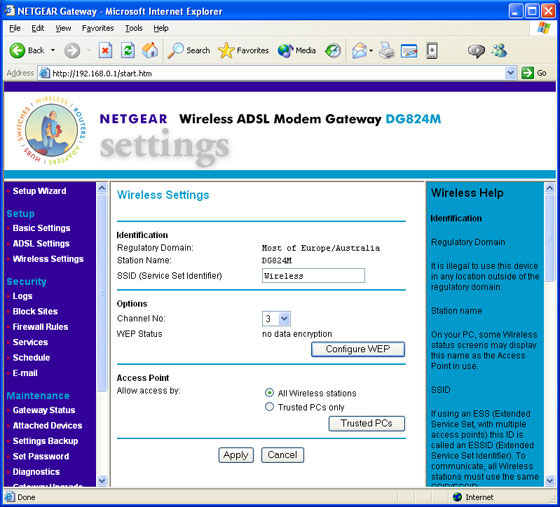Open the Setup Wizard link
The image size is (560, 507).
39,191
